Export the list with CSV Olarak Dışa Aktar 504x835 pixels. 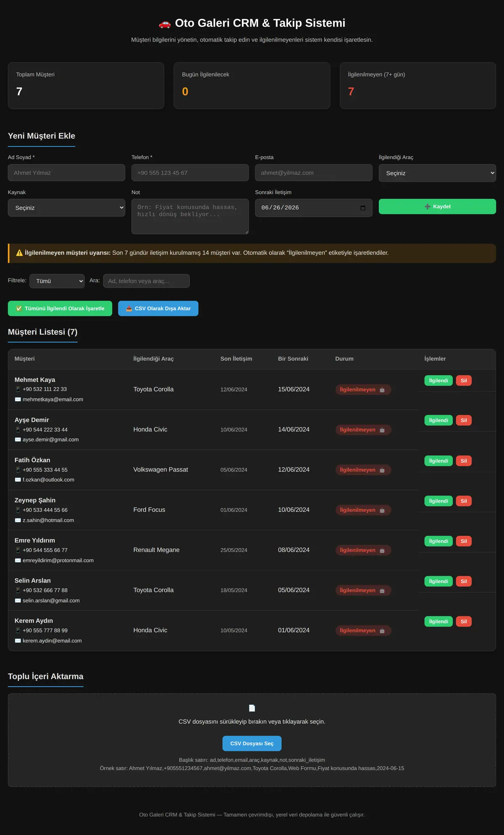pos(158,308)
